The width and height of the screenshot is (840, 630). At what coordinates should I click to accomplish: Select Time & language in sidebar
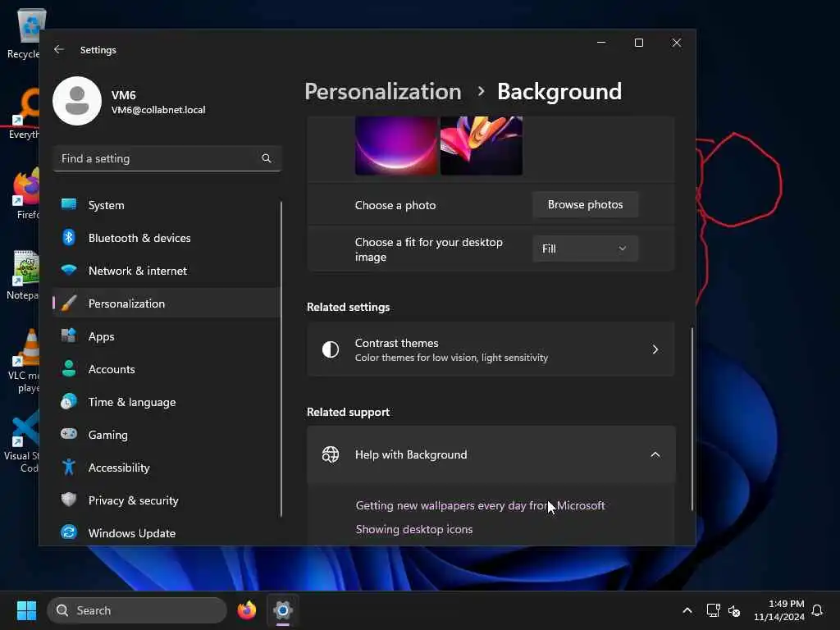point(167,401)
